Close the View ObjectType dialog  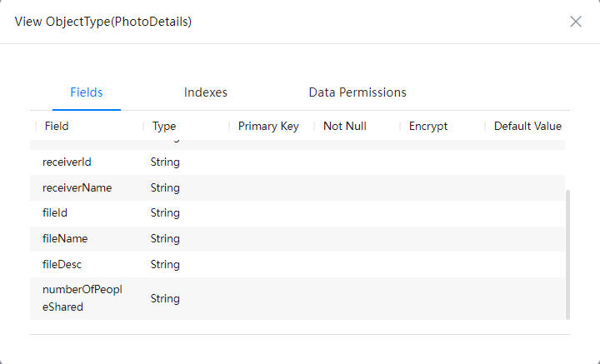point(576,22)
